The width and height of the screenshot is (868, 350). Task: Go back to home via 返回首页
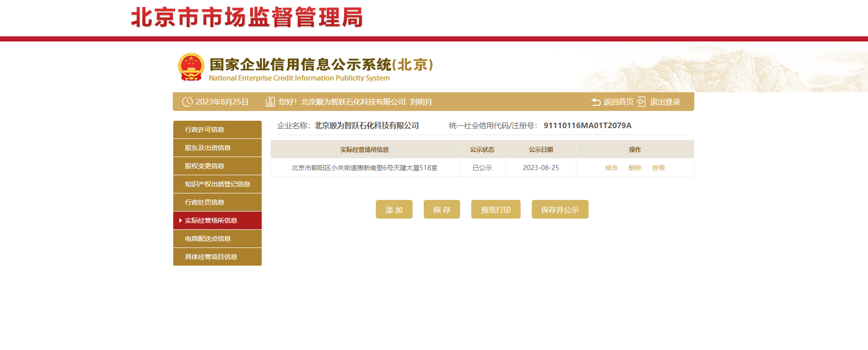618,102
